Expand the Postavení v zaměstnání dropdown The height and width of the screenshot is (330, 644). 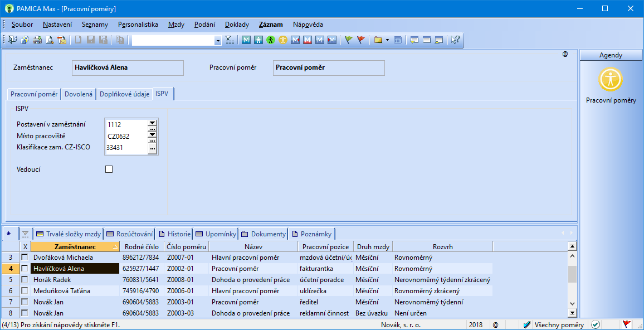coord(153,123)
